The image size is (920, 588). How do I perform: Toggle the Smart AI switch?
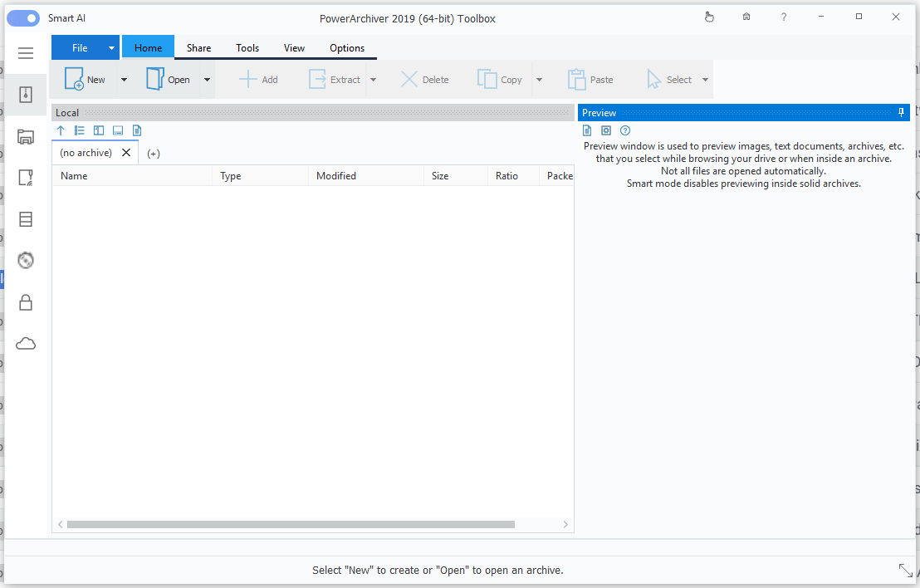tap(23, 18)
